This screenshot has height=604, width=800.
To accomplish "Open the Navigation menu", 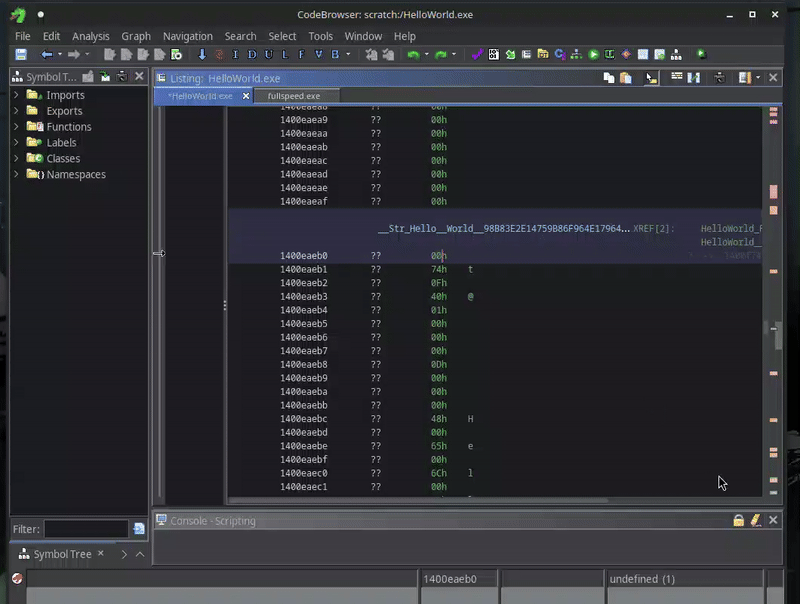I will (x=188, y=36).
